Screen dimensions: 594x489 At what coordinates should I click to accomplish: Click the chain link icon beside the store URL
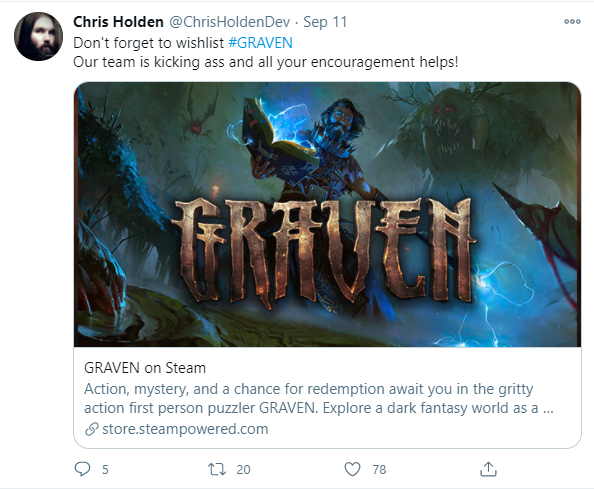[92, 429]
